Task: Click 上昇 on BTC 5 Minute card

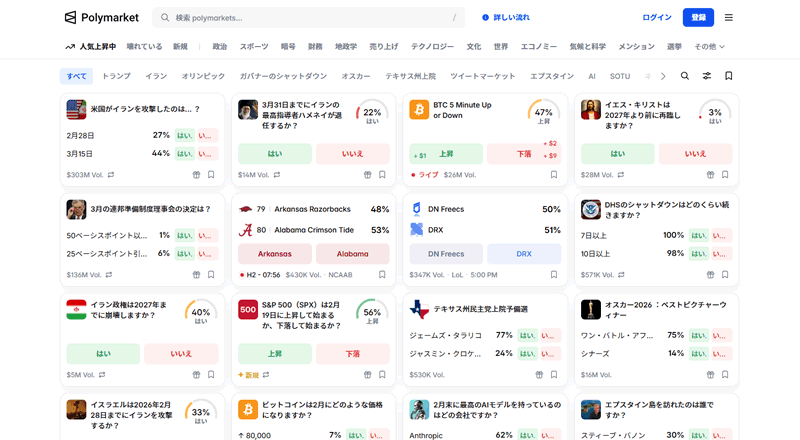Action: tap(446, 154)
